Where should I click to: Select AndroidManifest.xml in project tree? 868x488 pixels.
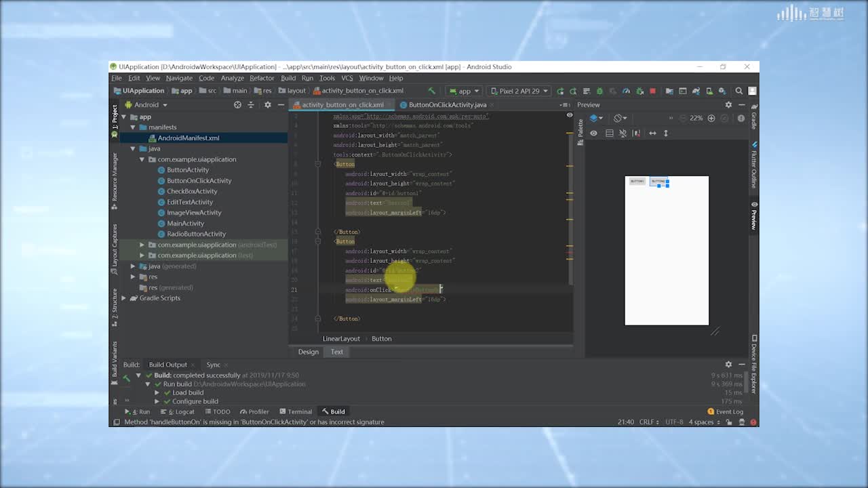[189, 138]
